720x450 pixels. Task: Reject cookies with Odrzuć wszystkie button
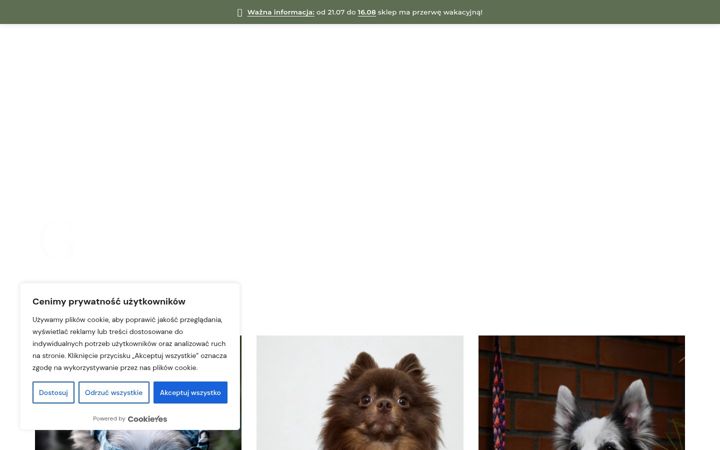pyautogui.click(x=114, y=393)
